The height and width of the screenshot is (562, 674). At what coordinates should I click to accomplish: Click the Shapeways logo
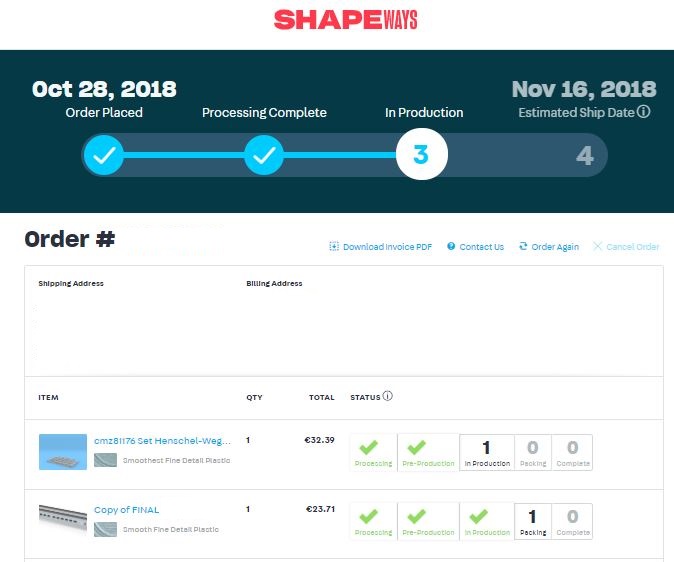click(x=345, y=20)
